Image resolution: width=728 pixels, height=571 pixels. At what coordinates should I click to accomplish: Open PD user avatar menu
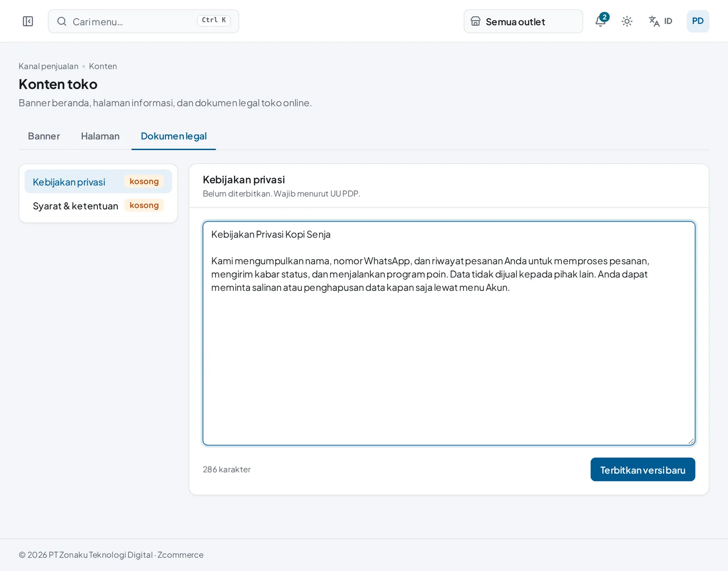pos(698,21)
